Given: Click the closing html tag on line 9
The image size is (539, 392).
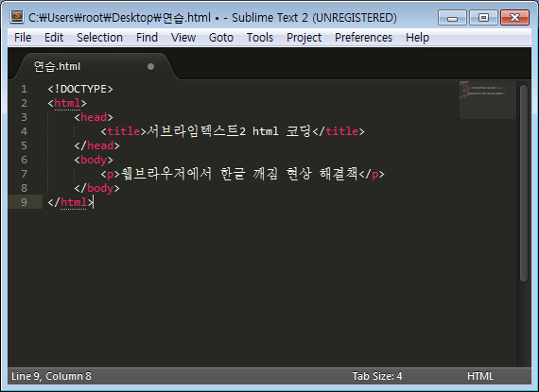Looking at the screenshot, I should point(71,202).
